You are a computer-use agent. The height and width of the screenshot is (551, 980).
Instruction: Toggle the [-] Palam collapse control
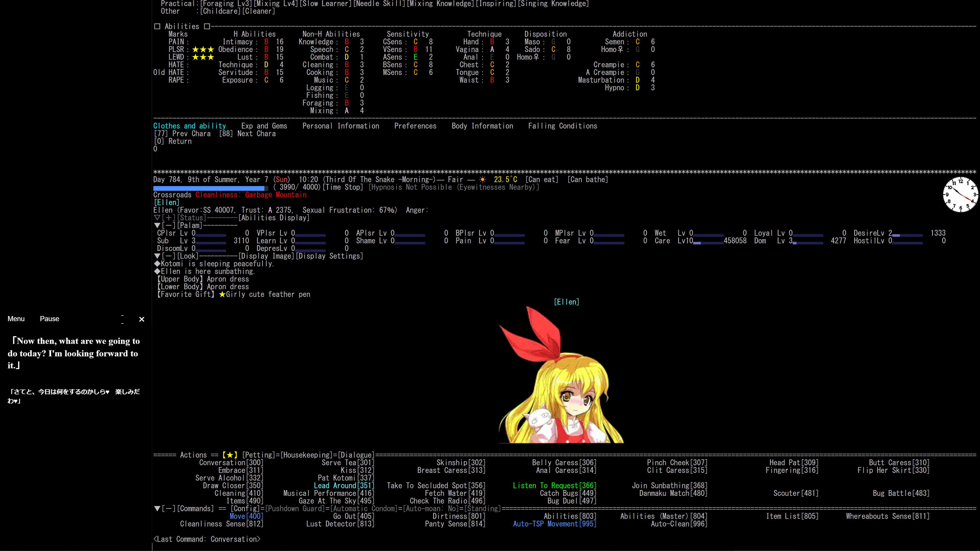168,226
